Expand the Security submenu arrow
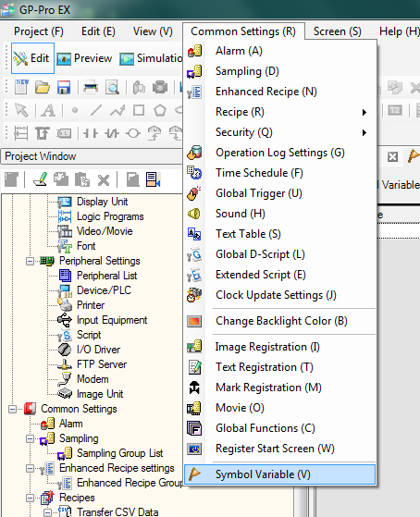 [x=364, y=132]
